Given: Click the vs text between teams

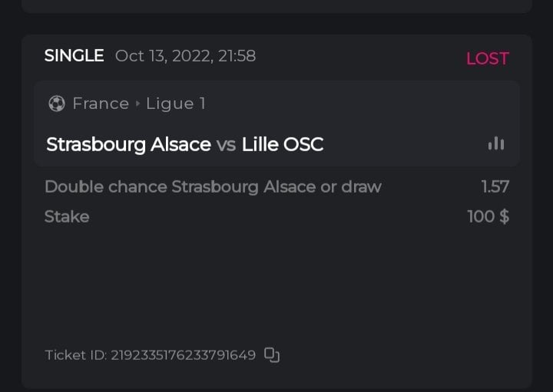Looking at the screenshot, I should pos(226,144).
